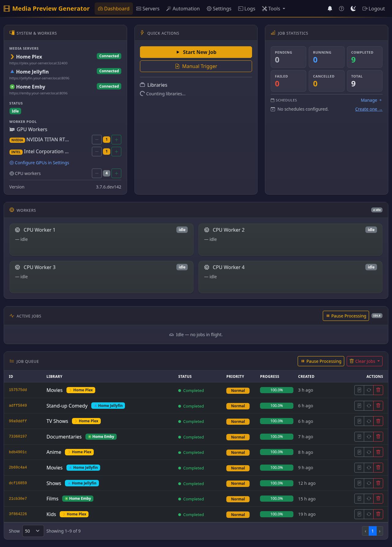Screen dimensions: 392x547
Task: Select the CPU Worker 3 card
Action: (101, 277)
